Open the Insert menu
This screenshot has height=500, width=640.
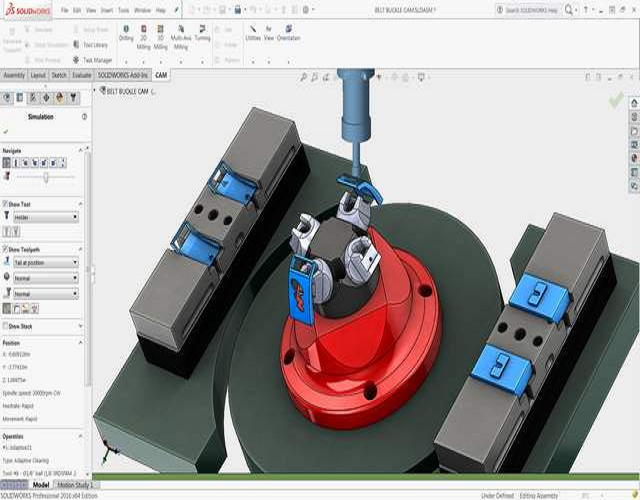click(x=109, y=10)
